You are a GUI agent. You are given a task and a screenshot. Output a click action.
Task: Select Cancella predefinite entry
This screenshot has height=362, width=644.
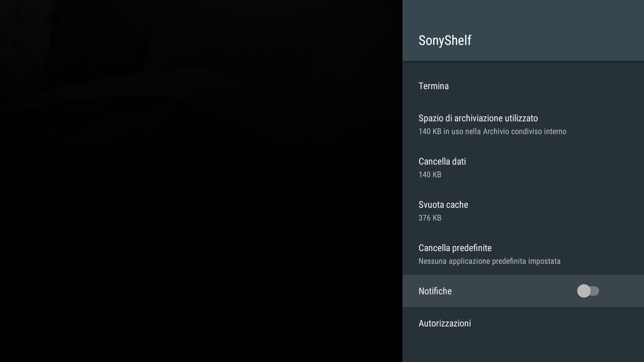point(455,248)
